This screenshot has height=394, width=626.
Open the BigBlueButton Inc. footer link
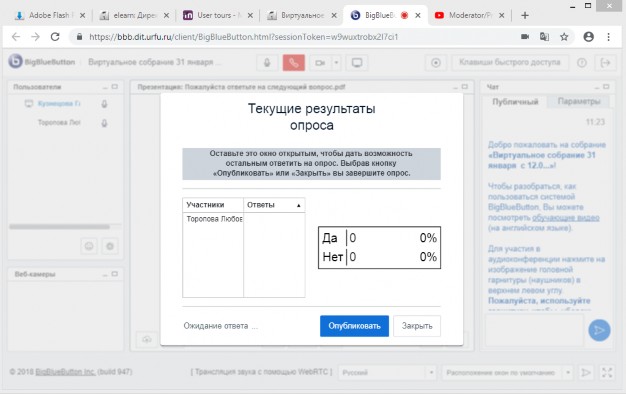coord(65,372)
